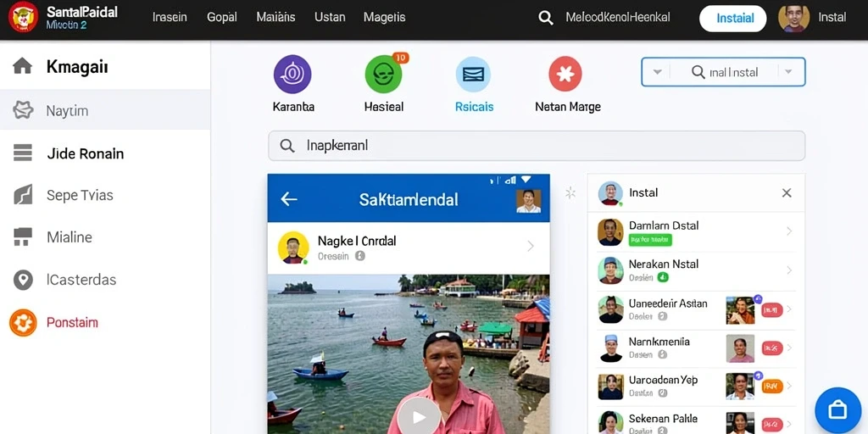868x434 pixels.
Task: Expand the Nagke I Cnrdal chevron
Action: point(531,247)
